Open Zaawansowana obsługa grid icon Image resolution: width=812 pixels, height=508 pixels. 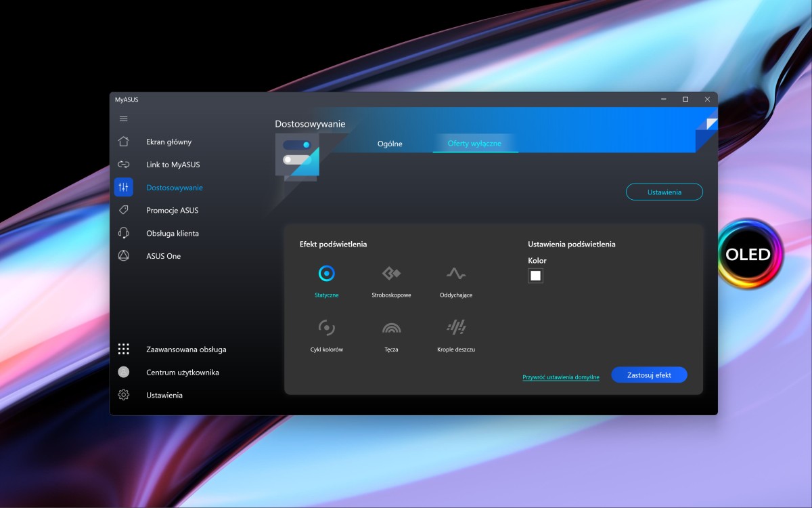tap(124, 349)
